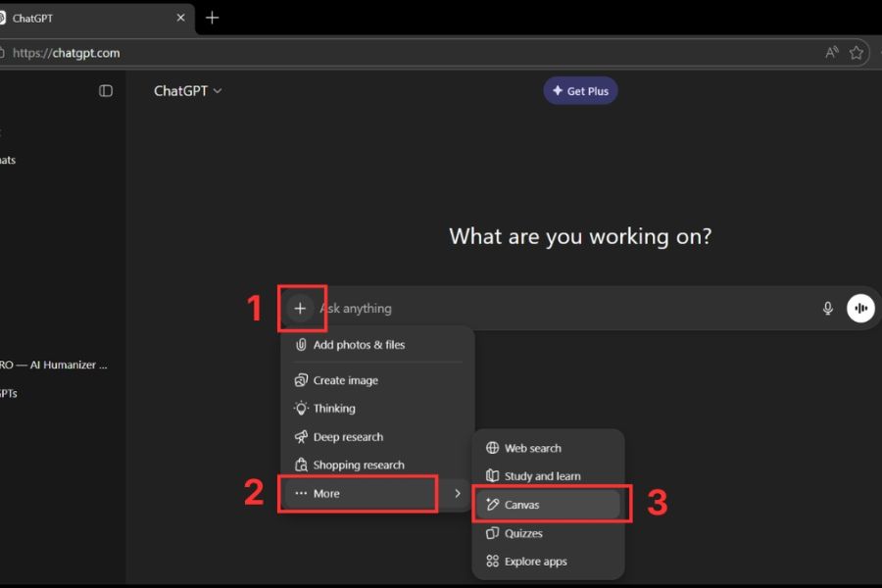Choose Create image from the menu
Image resolution: width=882 pixels, height=588 pixels.
[345, 380]
